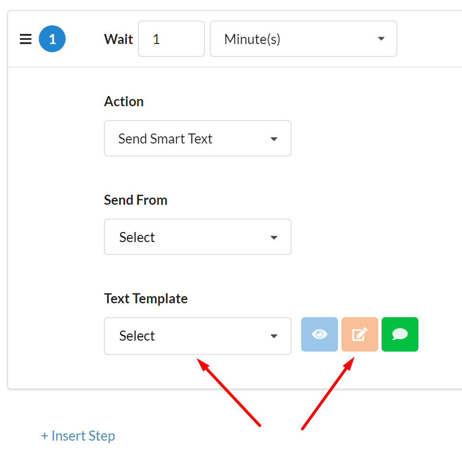Click the plus sign before Insert Step
This screenshot has height=476, width=462.
click(x=45, y=436)
